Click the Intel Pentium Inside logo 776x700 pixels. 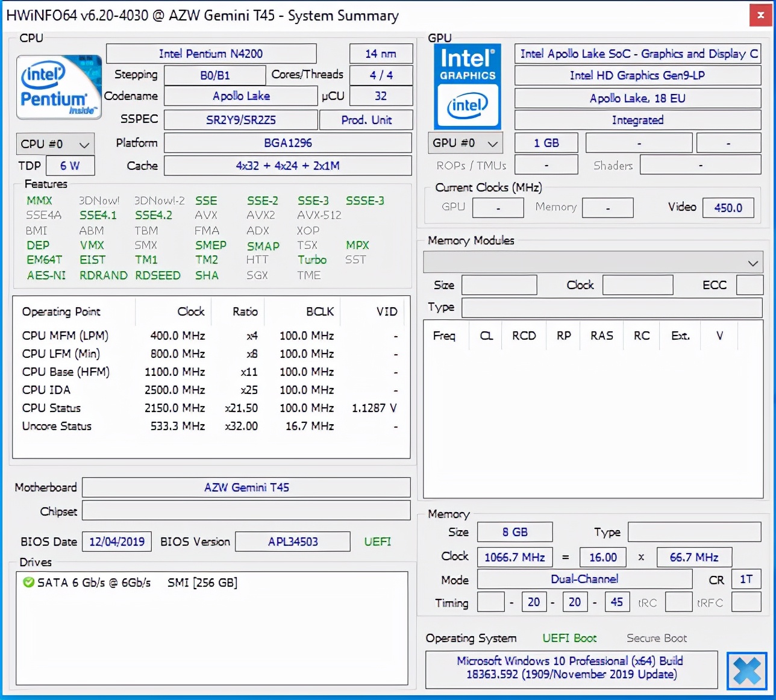58,87
